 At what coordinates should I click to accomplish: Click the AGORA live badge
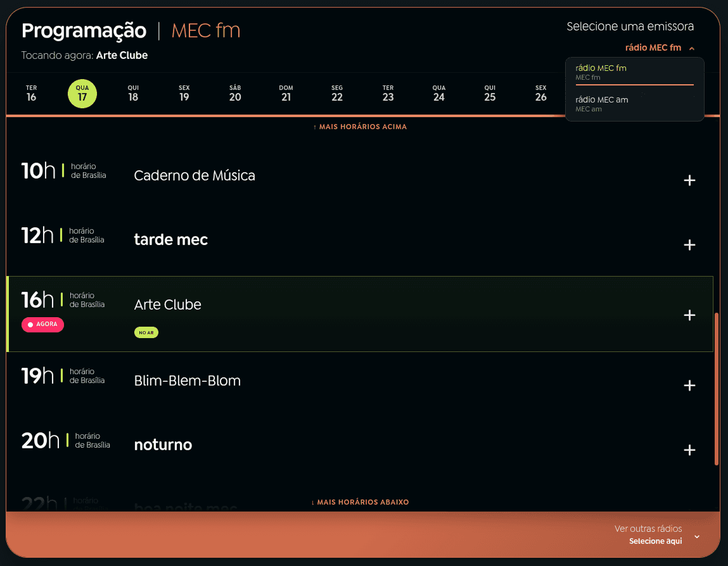[42, 324]
